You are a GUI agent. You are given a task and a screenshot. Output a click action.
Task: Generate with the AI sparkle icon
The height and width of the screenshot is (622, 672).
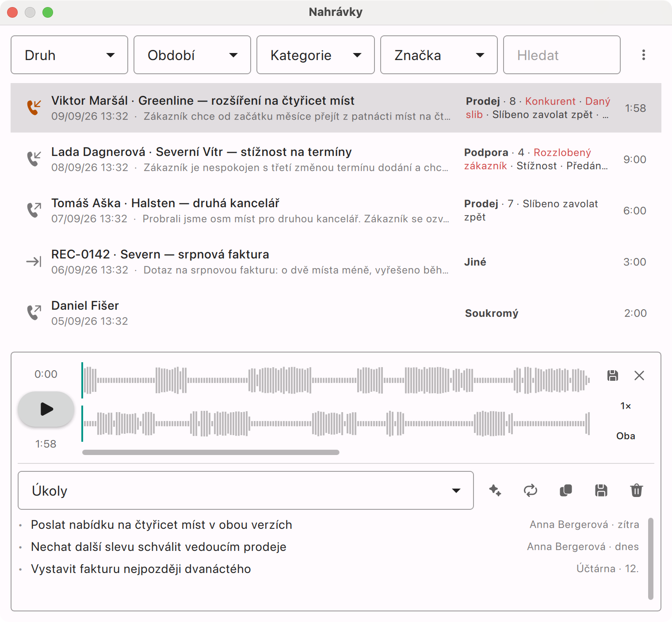coord(495,490)
